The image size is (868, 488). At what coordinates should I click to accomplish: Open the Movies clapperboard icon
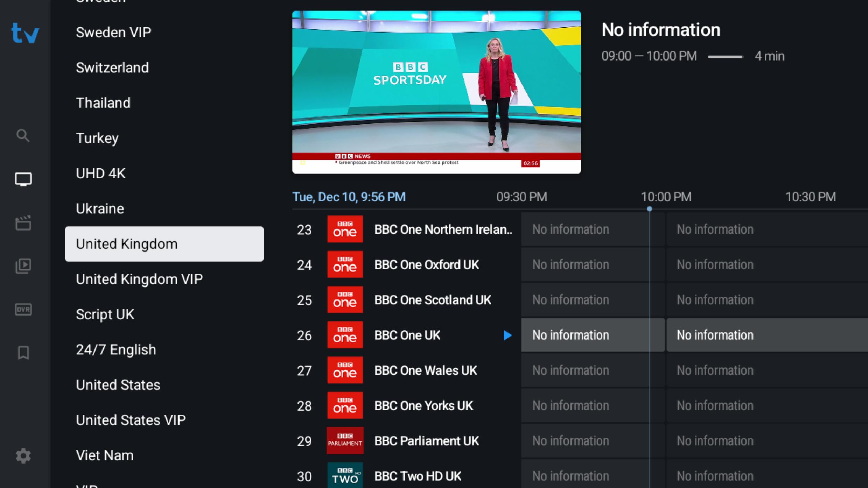23,223
